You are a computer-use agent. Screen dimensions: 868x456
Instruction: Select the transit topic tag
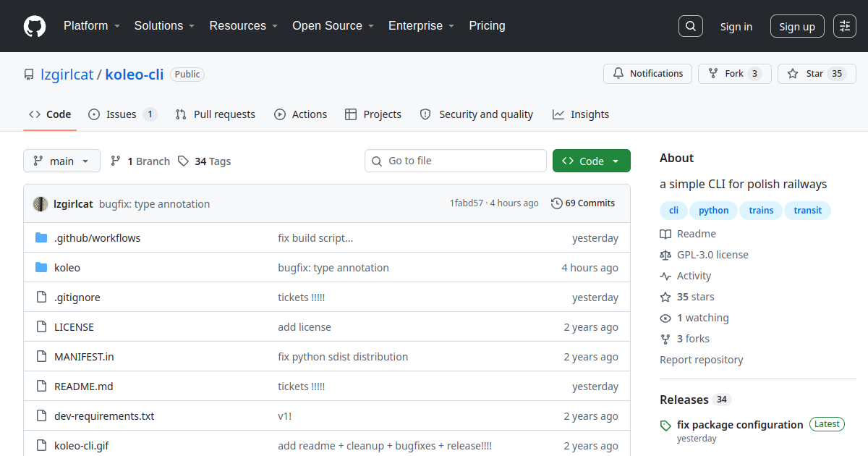pyautogui.click(x=808, y=211)
